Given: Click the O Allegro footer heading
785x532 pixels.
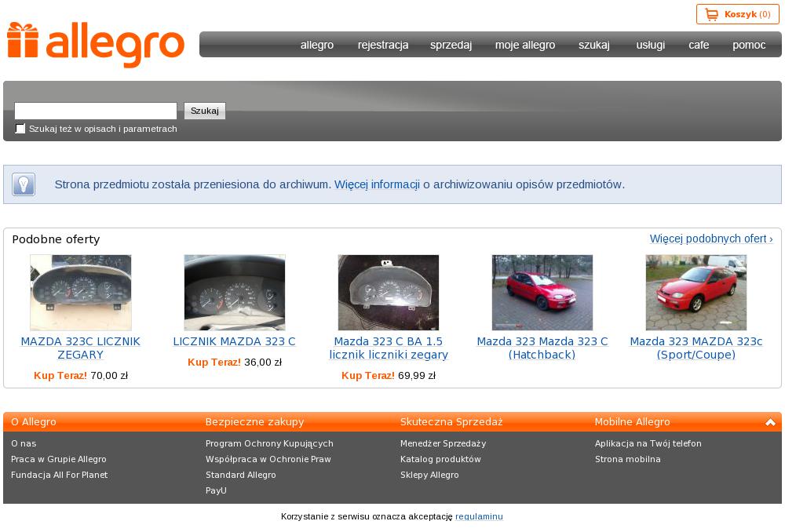Looking at the screenshot, I should pos(34,422).
